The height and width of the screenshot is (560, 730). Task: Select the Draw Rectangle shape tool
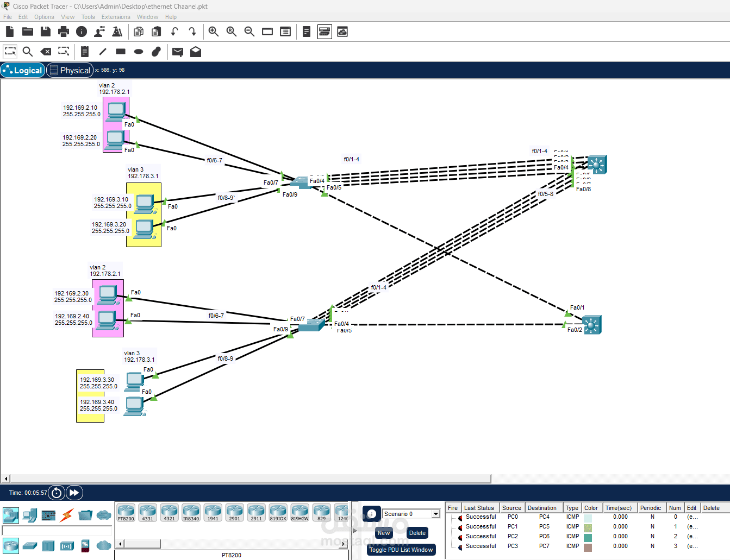pos(120,52)
